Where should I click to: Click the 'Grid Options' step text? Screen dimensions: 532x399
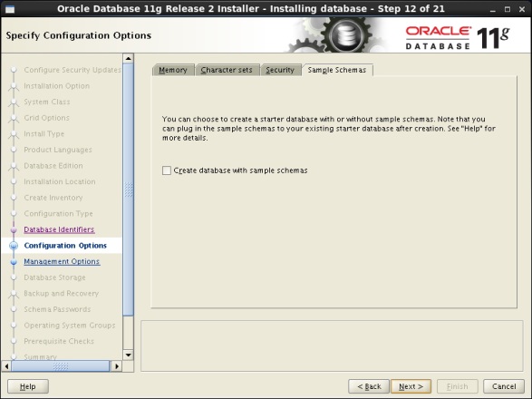click(46, 118)
